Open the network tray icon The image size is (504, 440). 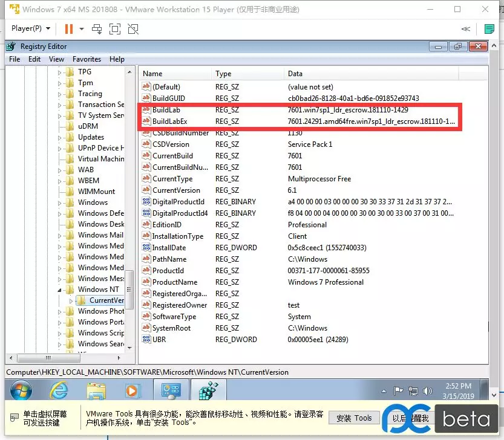click(413, 391)
